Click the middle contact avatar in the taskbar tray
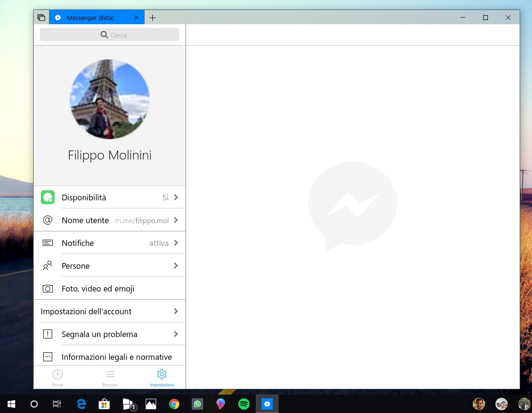Screen dimensions: 532x413 (x=502, y=404)
